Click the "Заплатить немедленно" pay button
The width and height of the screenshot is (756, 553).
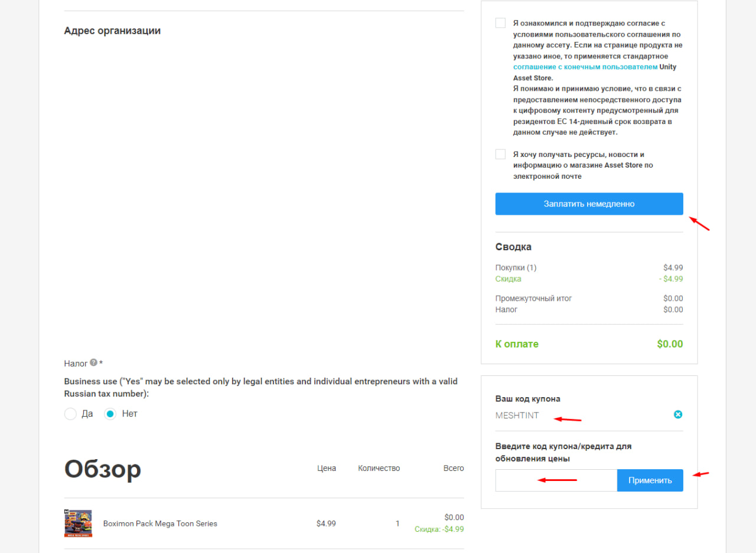pyautogui.click(x=589, y=204)
